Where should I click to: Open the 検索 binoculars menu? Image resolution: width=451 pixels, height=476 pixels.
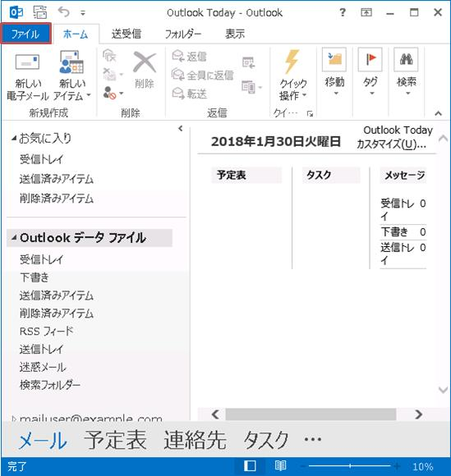(407, 72)
